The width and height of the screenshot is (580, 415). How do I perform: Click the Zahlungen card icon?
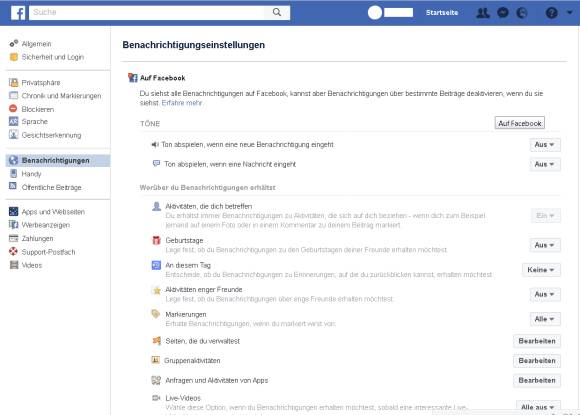[13, 238]
